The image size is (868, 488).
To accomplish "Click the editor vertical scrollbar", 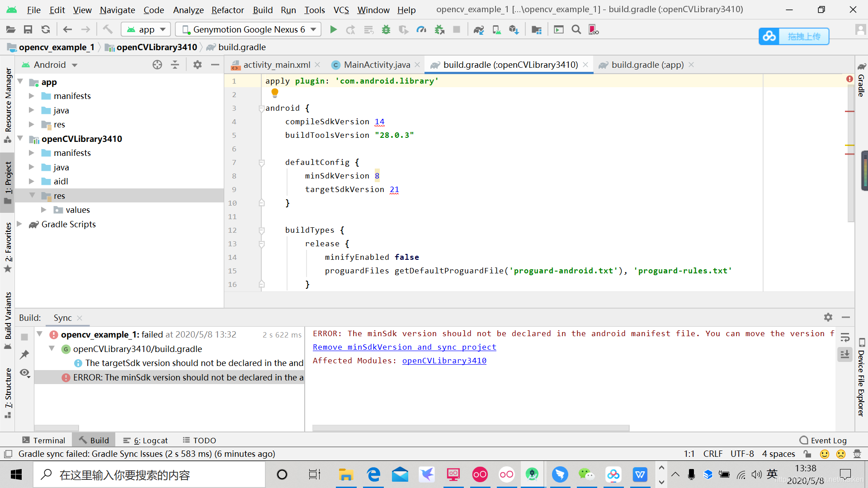I will [850, 154].
